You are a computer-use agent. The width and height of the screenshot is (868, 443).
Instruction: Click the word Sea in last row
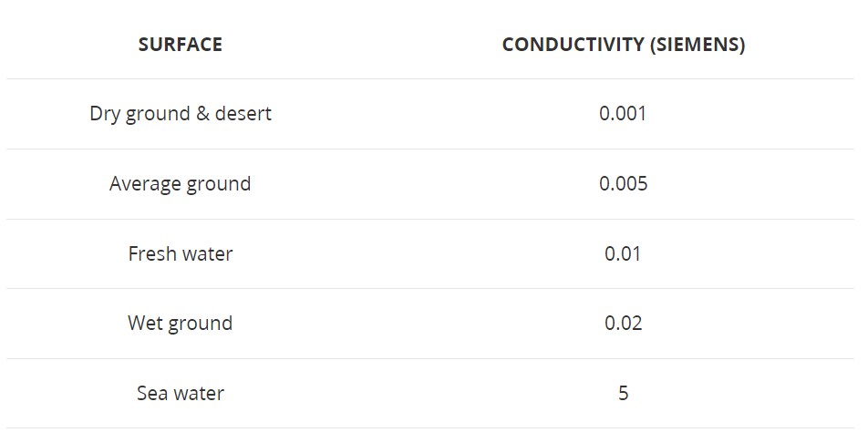151,393
